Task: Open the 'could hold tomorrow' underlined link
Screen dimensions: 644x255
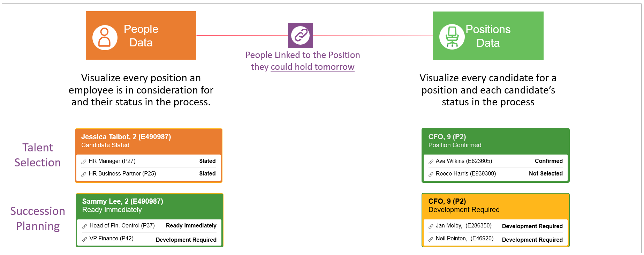Action: 312,67
